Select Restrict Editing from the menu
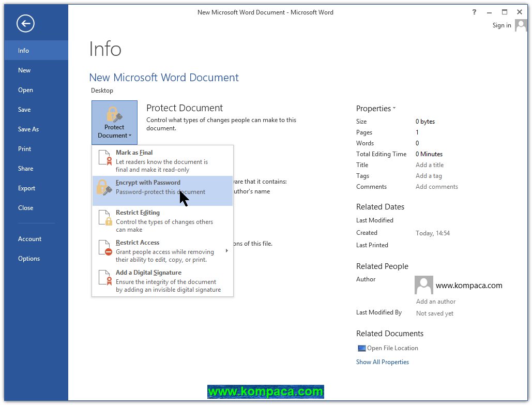The width and height of the screenshot is (532, 405). (x=162, y=221)
